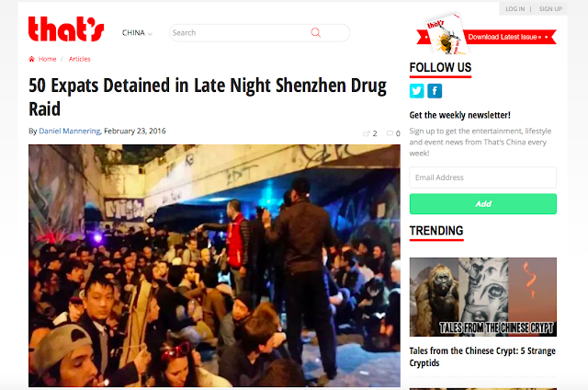Click the share count icon

(367, 133)
